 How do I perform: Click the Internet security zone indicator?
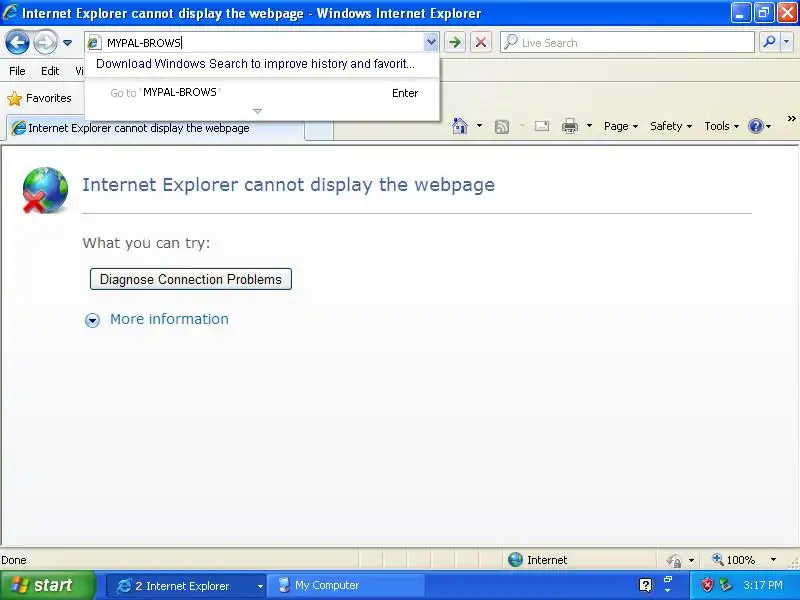coord(538,560)
